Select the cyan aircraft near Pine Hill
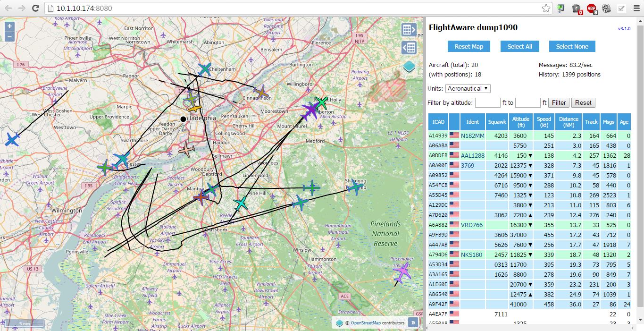 click(241, 204)
